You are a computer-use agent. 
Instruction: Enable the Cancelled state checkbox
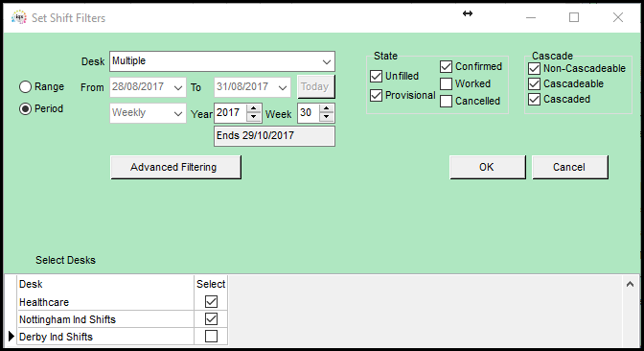point(446,101)
